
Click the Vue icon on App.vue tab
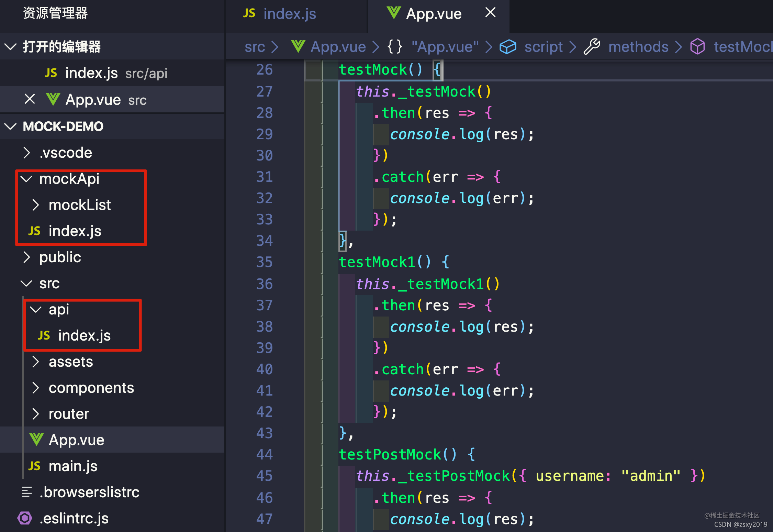(394, 13)
